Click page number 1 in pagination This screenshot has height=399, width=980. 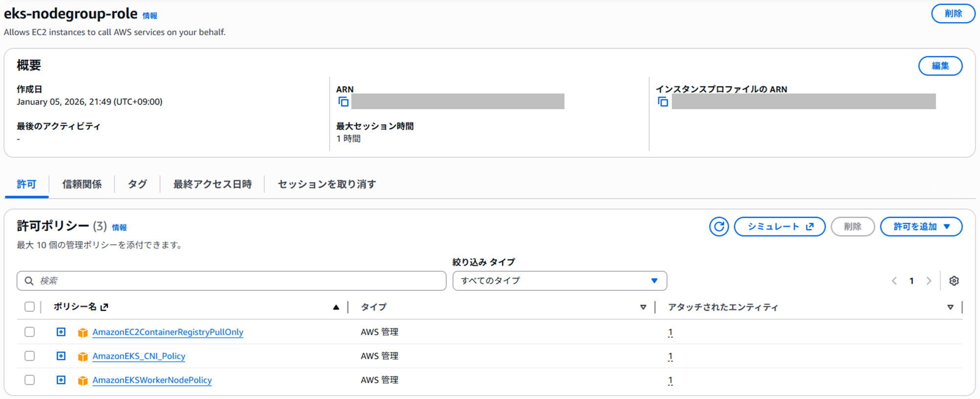click(x=911, y=281)
